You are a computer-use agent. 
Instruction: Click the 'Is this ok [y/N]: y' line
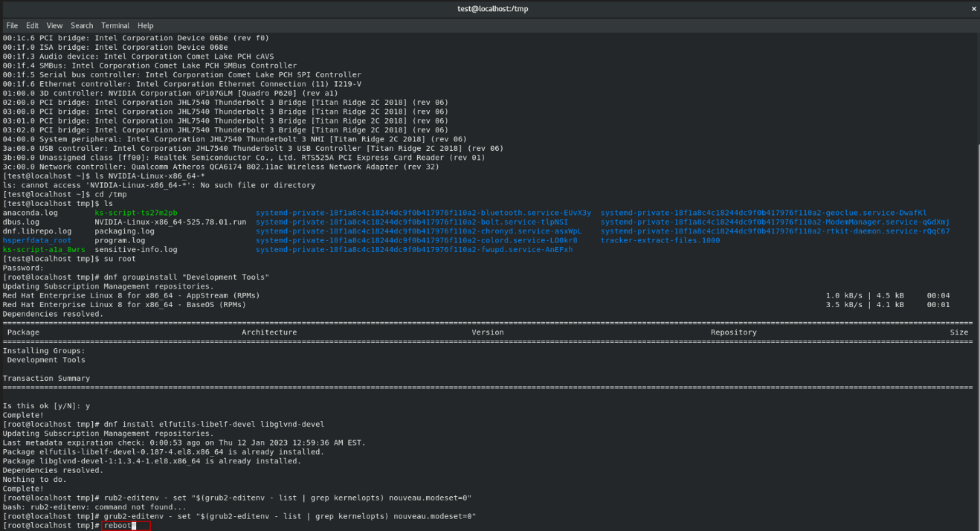point(46,405)
